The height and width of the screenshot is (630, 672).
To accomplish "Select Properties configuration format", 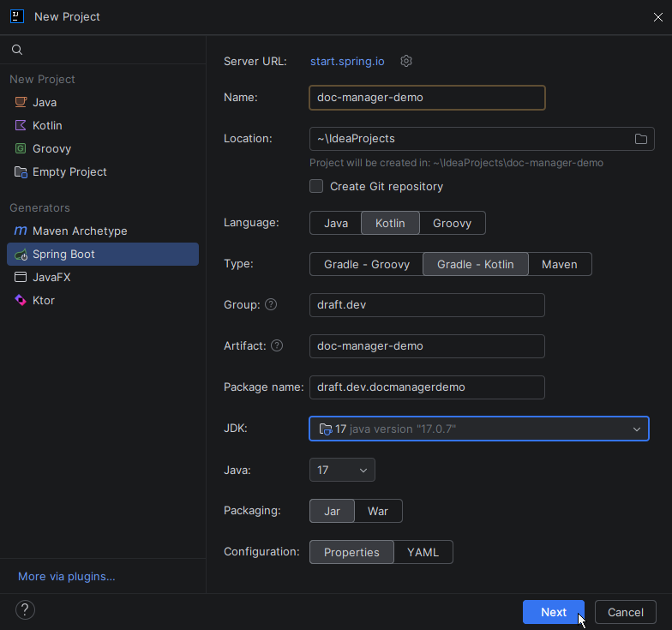I will (x=351, y=552).
